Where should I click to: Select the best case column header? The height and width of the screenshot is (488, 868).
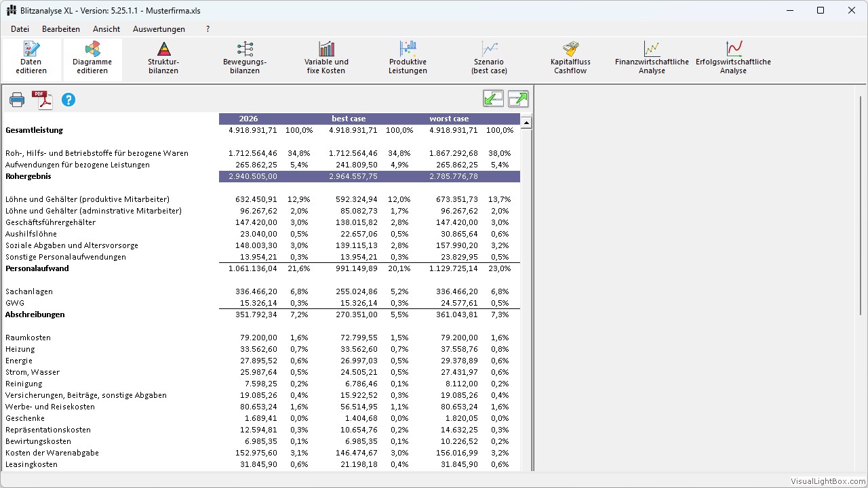point(349,119)
